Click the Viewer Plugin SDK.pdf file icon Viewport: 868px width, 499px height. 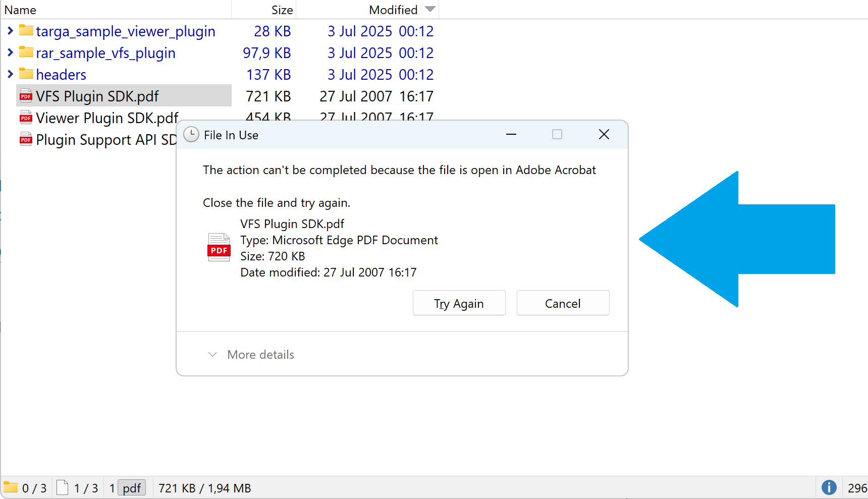(26, 118)
